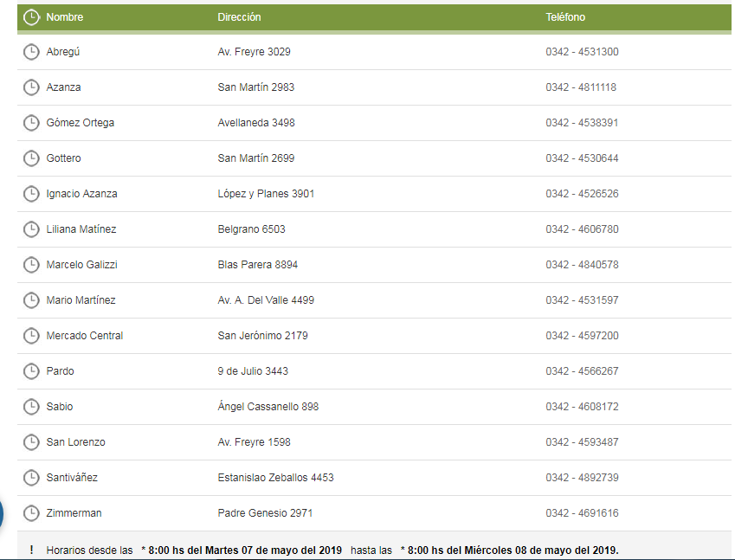The width and height of the screenshot is (735, 560).
Task: Click the clock icon next to Pardo
Action: 31,371
